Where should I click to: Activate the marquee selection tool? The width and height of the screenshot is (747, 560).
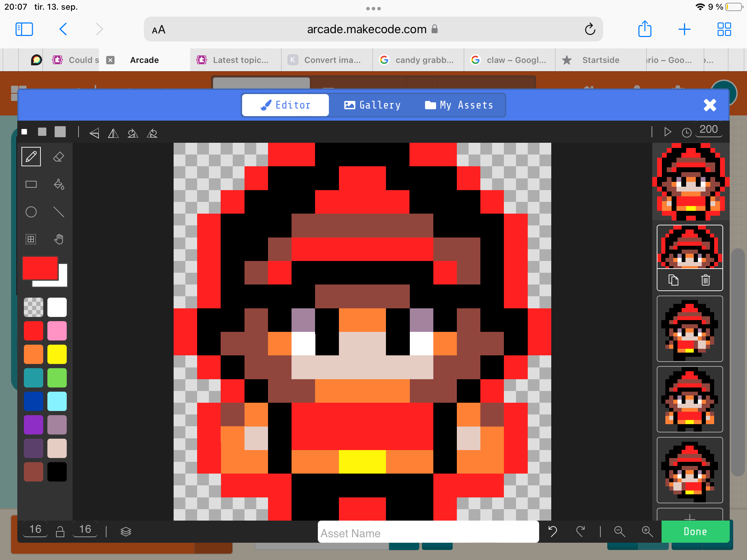pyautogui.click(x=31, y=239)
